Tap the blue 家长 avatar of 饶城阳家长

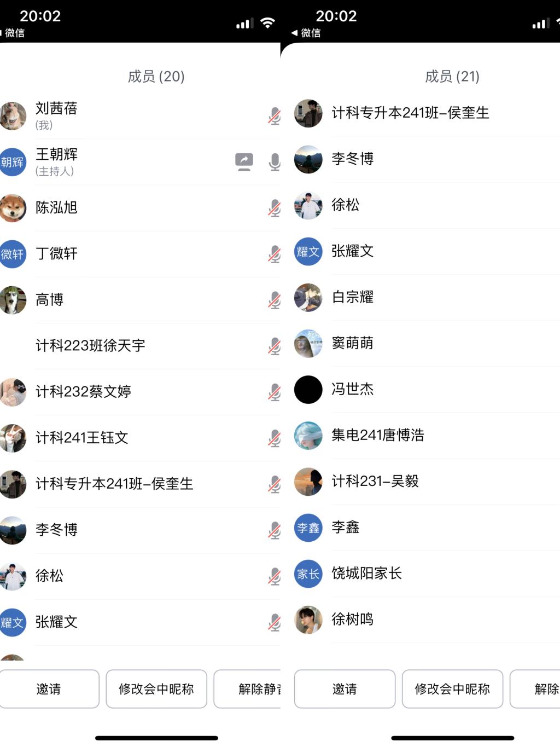(x=308, y=574)
